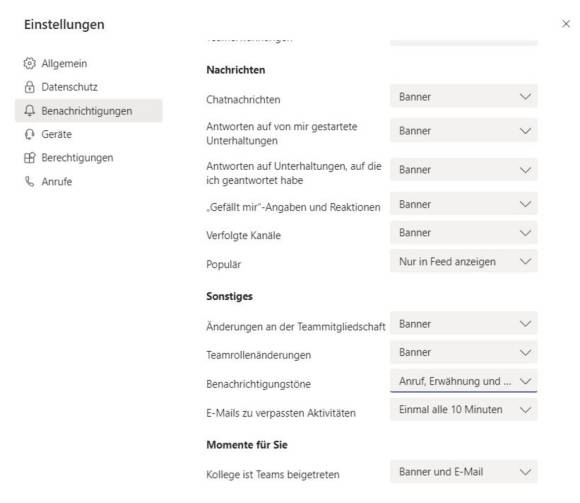This screenshot has height=503, width=580.
Task: Open the 'Banner und E-Mail' dropdown
Action: tap(463, 472)
